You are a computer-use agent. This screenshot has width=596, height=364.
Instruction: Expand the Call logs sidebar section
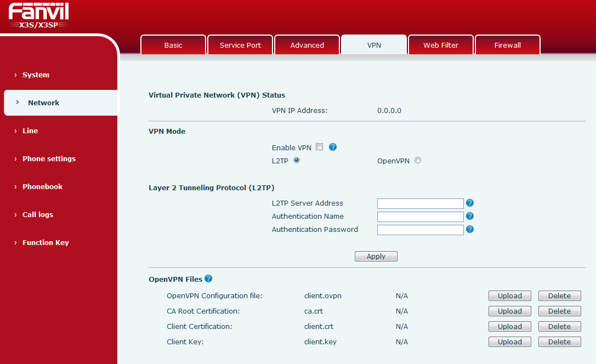point(38,215)
